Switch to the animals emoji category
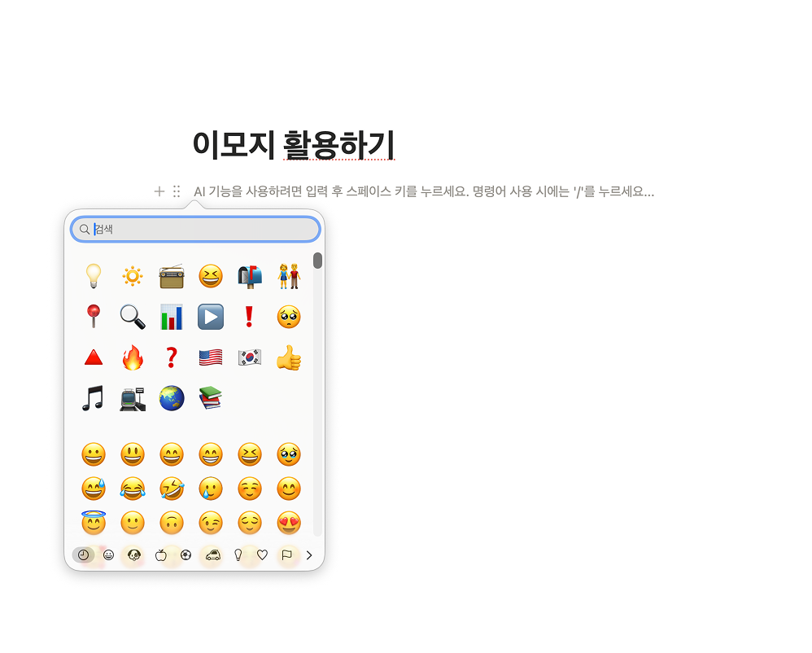This screenshot has height=653, width=812. pyautogui.click(x=133, y=554)
